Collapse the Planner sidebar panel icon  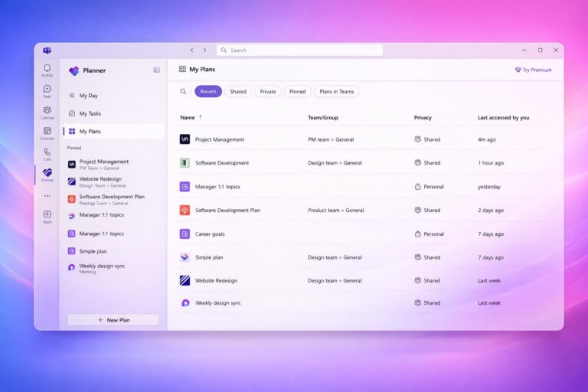pos(157,70)
